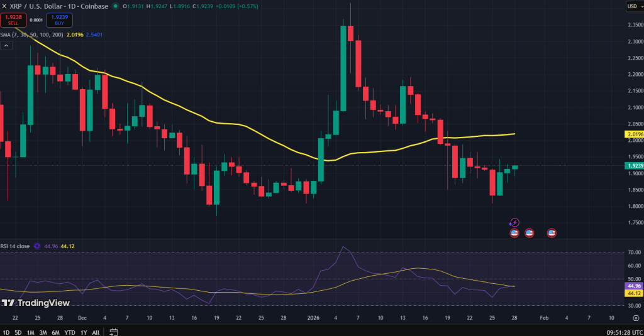Click the 2.1000 price axis label

635,107
